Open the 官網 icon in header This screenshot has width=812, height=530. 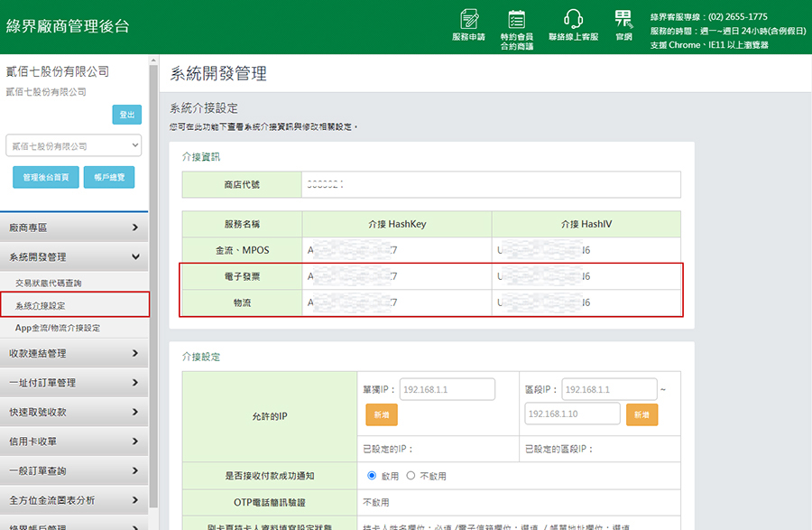pos(623,25)
